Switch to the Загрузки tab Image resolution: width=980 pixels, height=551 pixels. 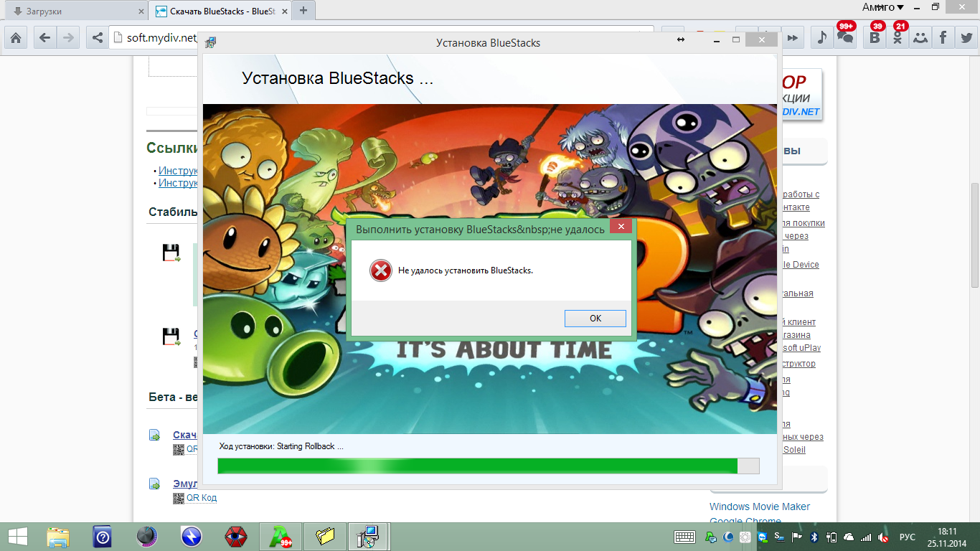[x=75, y=11]
